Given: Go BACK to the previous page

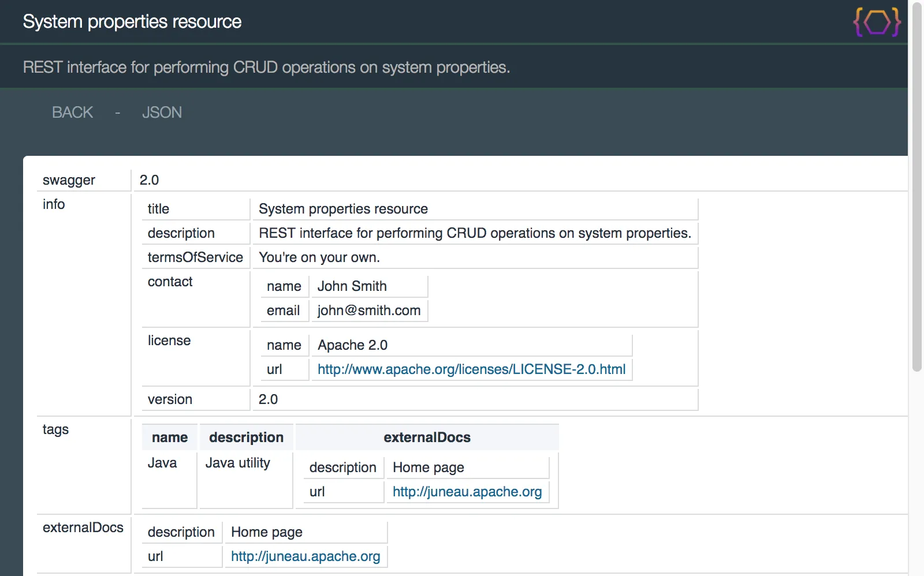Looking at the screenshot, I should tap(72, 113).
